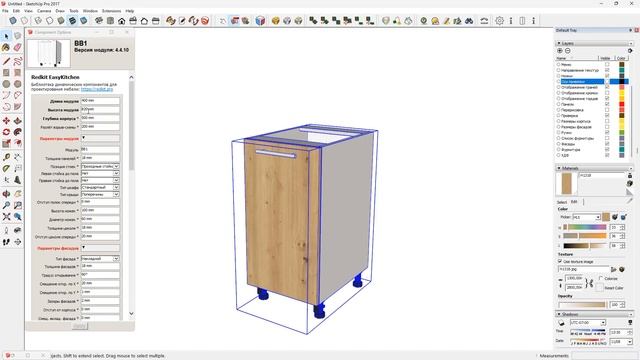Click the Длина модуля input field
This screenshot has height=360, width=640.
coord(100,101)
